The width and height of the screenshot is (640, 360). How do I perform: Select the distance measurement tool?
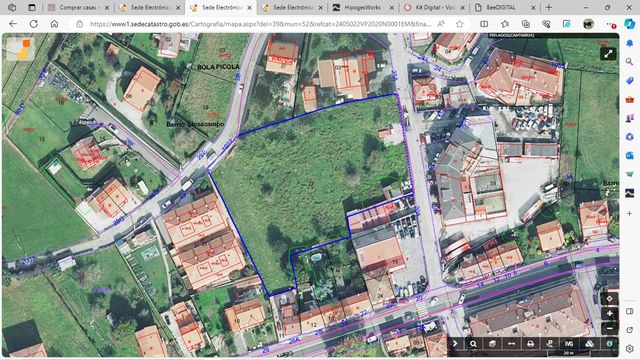coord(511,344)
